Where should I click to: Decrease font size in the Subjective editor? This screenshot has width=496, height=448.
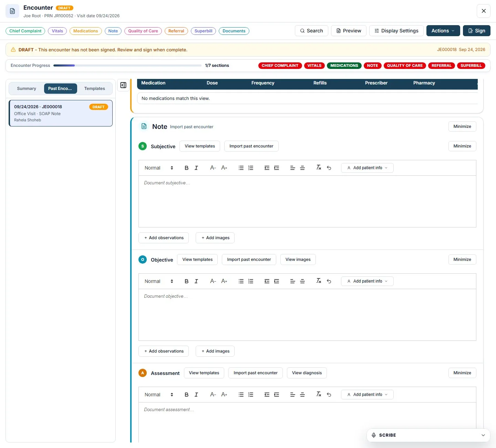(x=213, y=168)
